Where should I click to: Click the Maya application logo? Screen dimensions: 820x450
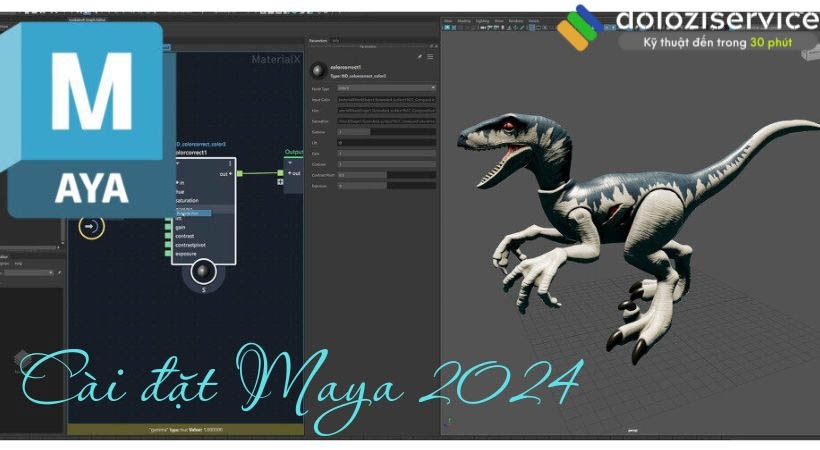pyautogui.click(x=85, y=118)
